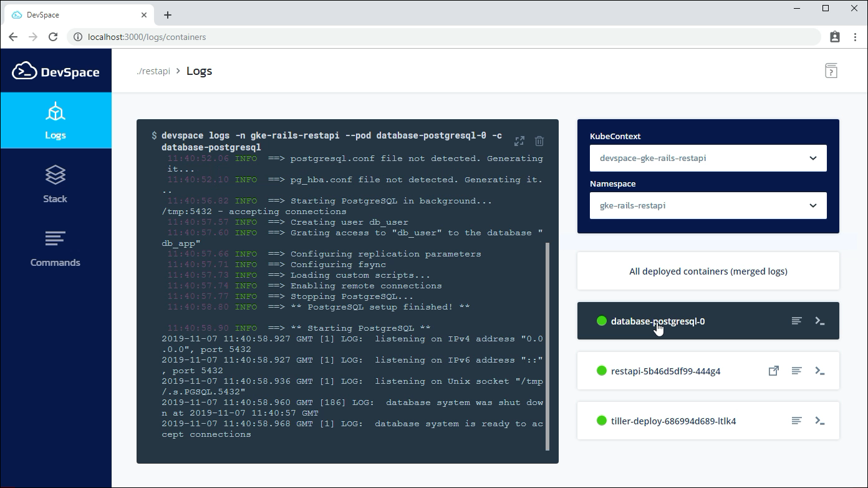868x488 pixels.
Task: Open restapi pod in a new tab
Action: (773, 370)
